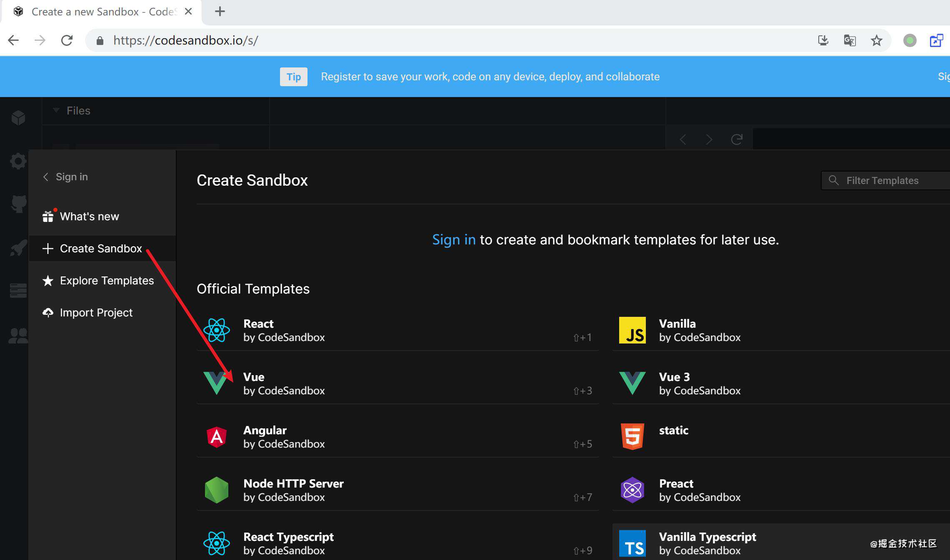This screenshot has width=950, height=560.
Task: Choose the Vue template name
Action: pos(254,377)
